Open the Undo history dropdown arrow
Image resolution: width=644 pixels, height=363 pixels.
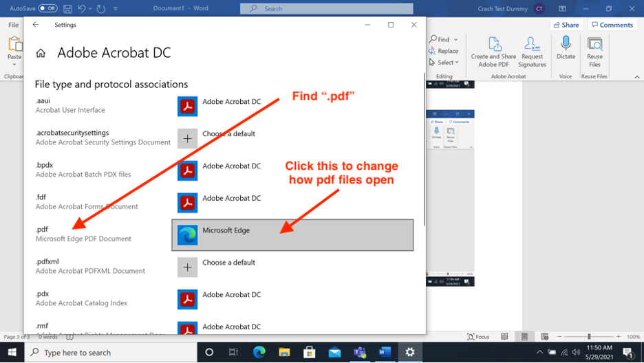click(x=90, y=9)
